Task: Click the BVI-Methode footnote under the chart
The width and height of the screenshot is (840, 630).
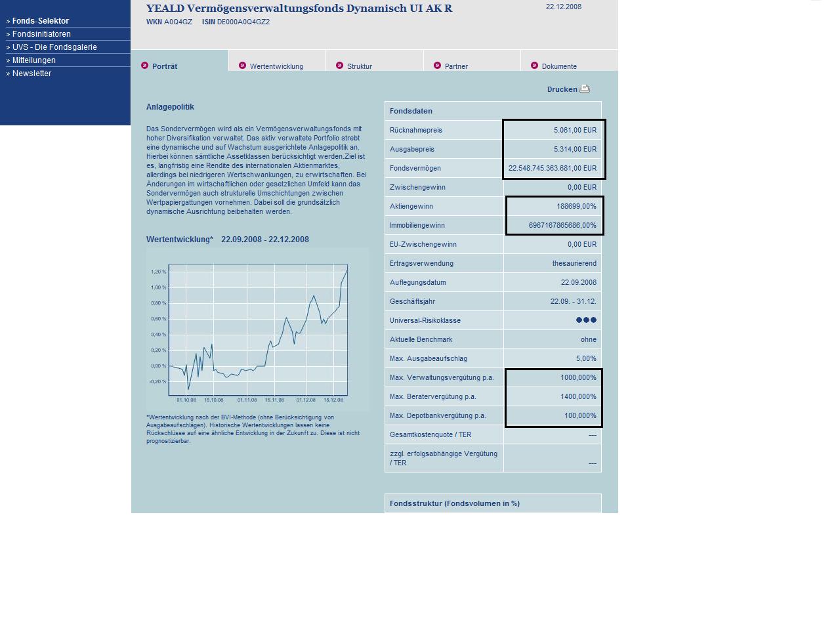Action: point(253,429)
